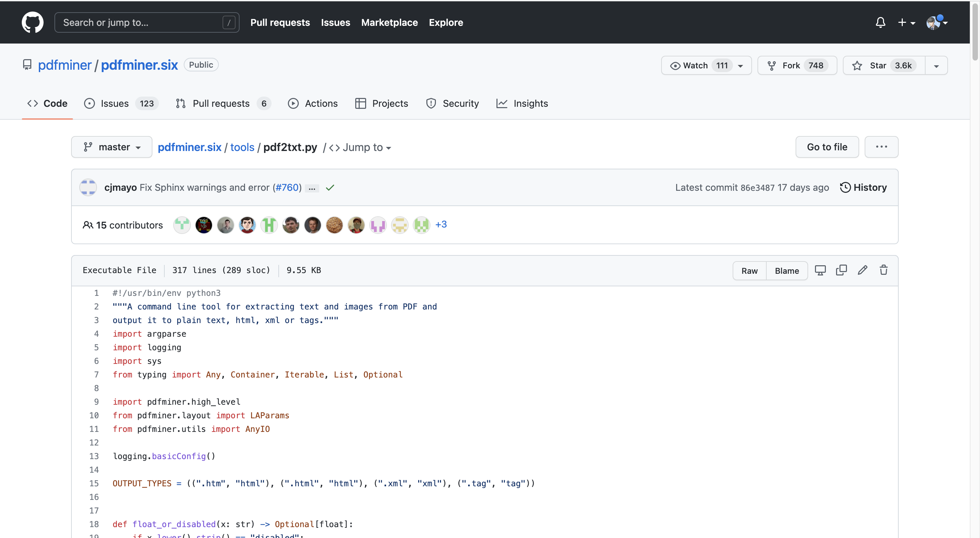Open the plus create-new menu
The height and width of the screenshot is (538, 980).
[906, 22]
